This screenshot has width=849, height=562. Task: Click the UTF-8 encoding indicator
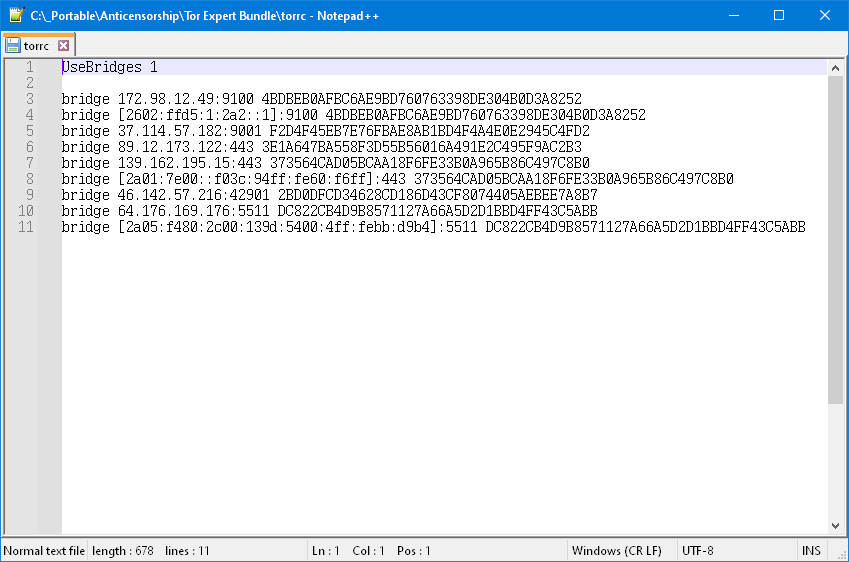pos(697,551)
